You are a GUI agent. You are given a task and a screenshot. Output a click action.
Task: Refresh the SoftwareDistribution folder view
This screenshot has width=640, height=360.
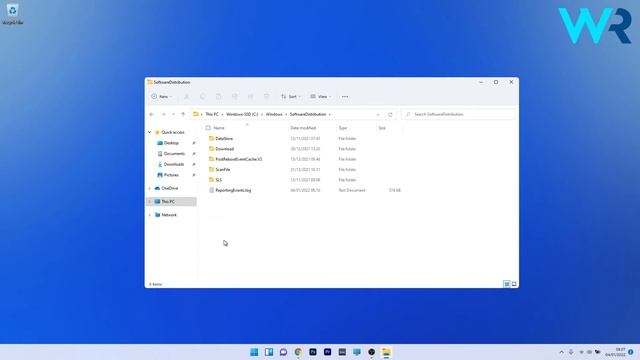390,115
